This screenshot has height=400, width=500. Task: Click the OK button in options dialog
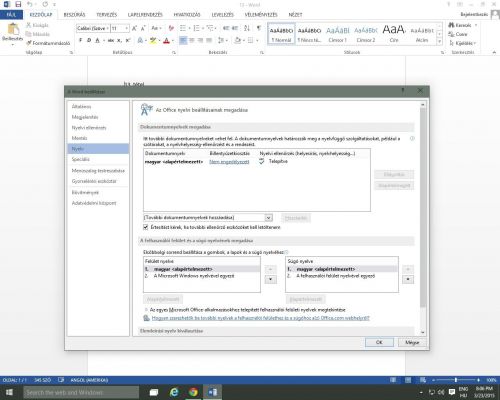click(x=379, y=342)
